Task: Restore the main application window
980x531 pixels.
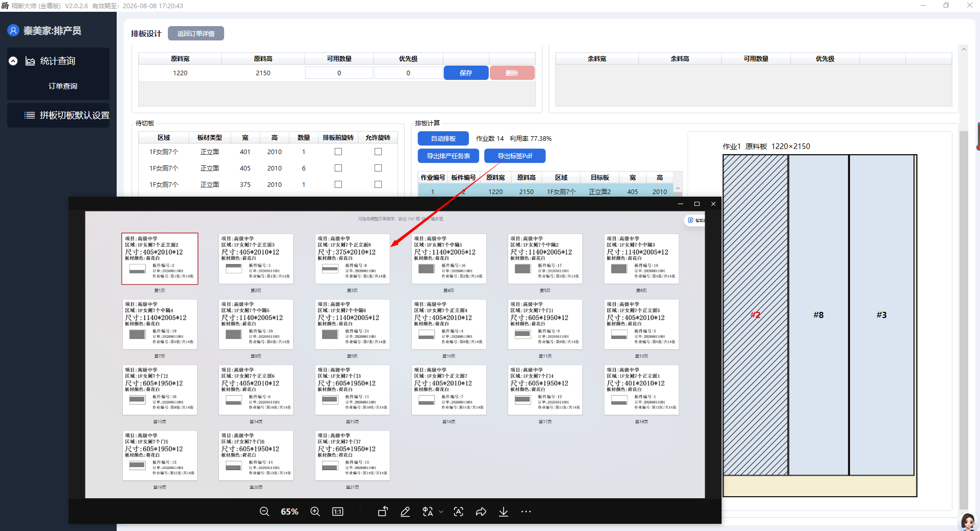Action: point(946,6)
